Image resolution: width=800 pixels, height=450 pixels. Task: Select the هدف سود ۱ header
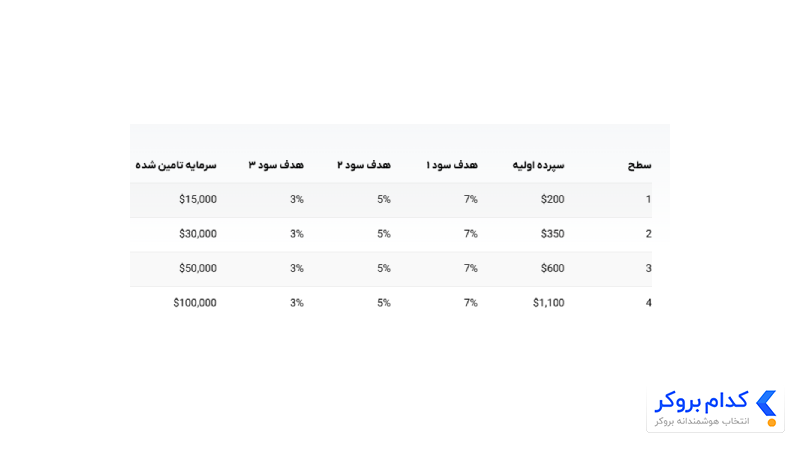[452, 165]
